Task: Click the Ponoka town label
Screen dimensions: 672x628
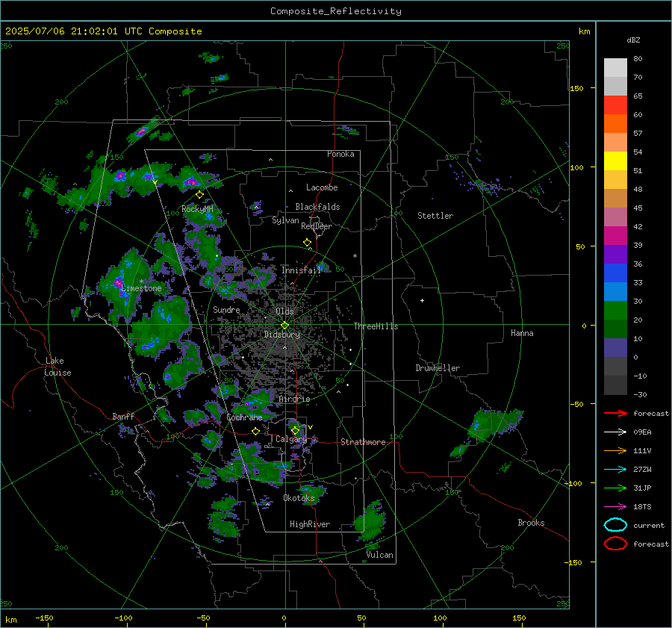Action: (x=340, y=154)
